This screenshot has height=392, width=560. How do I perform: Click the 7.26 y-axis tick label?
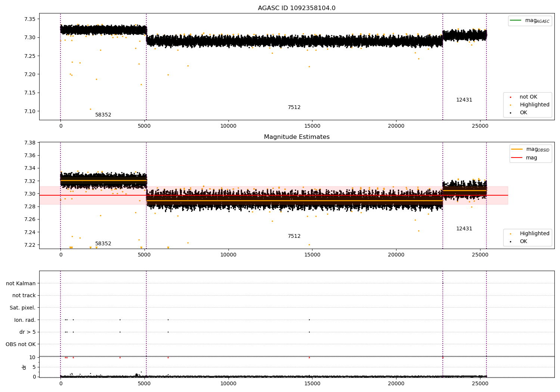click(29, 220)
